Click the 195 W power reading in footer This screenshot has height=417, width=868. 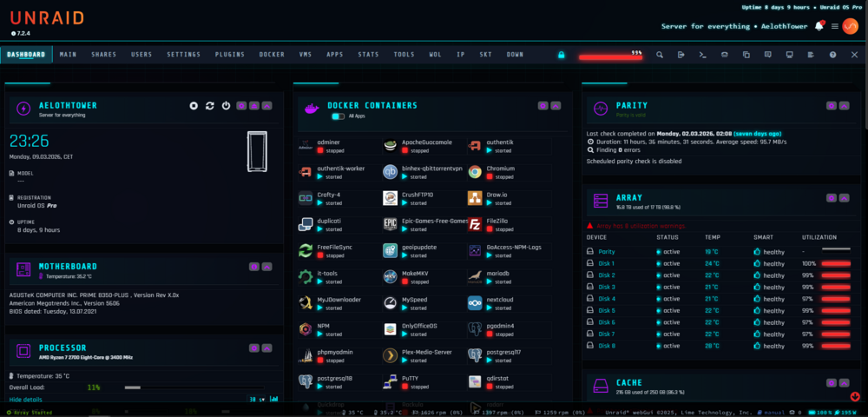pos(844,413)
